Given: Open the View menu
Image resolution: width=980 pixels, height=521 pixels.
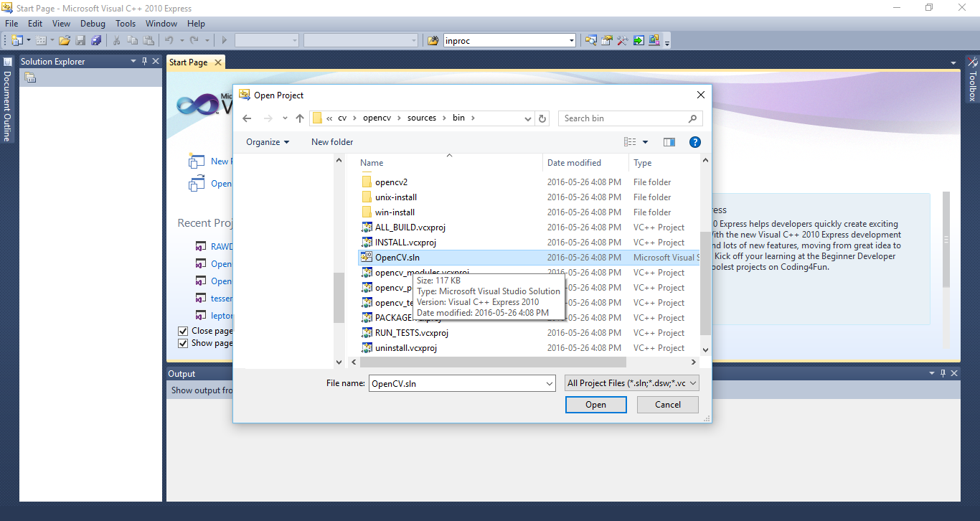Looking at the screenshot, I should pos(61,24).
